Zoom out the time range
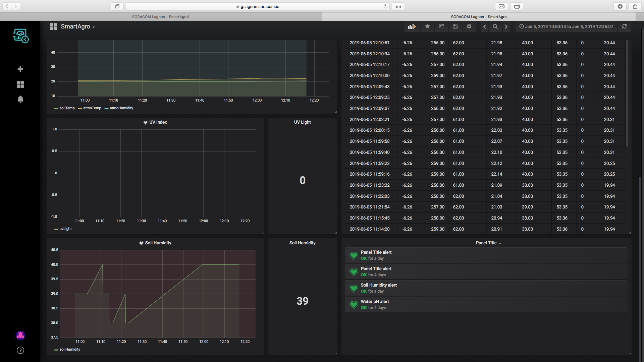 [x=495, y=26]
